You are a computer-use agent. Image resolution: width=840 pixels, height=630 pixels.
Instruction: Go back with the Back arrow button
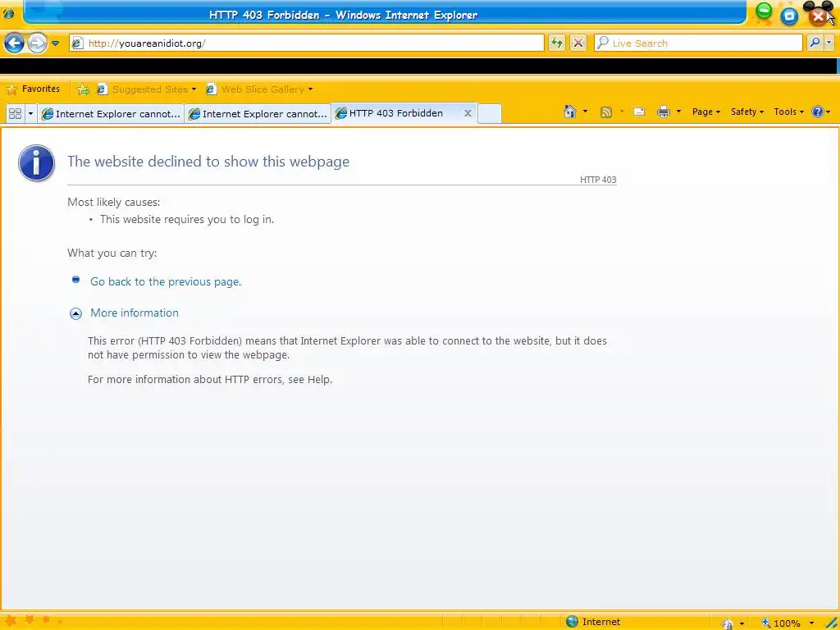pos(15,43)
